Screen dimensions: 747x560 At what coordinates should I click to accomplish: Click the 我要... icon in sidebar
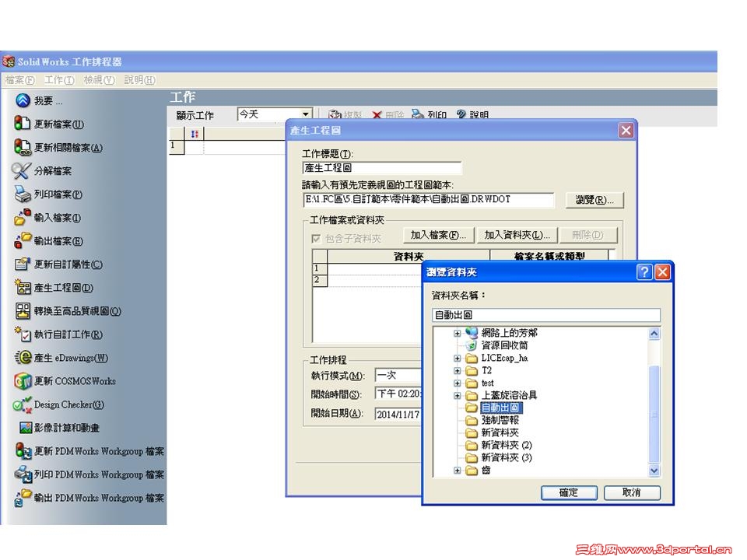click(x=23, y=100)
